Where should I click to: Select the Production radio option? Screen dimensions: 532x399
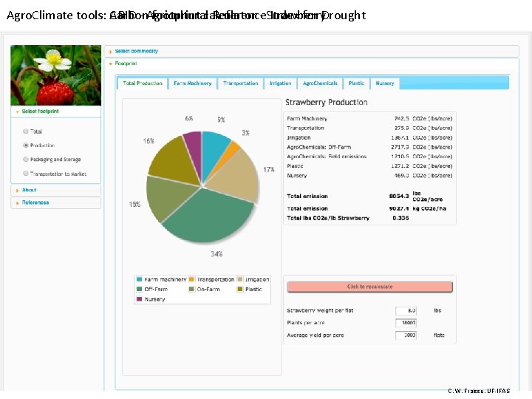tap(26, 146)
